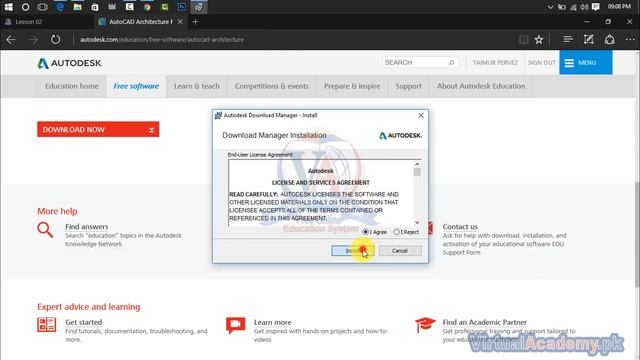Image resolution: width=640 pixels, height=360 pixels.
Task: Click the taskbar clock 09:08 PM
Action: point(619,7)
